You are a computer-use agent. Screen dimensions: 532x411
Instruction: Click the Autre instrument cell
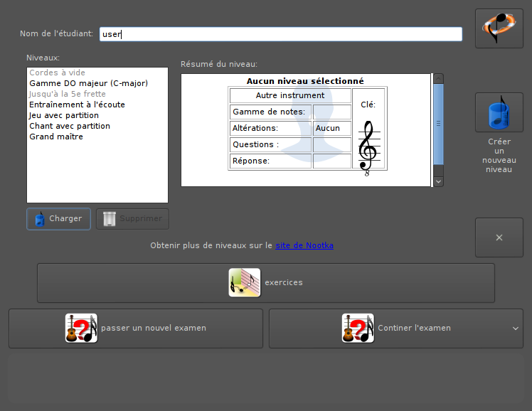pyautogui.click(x=290, y=95)
